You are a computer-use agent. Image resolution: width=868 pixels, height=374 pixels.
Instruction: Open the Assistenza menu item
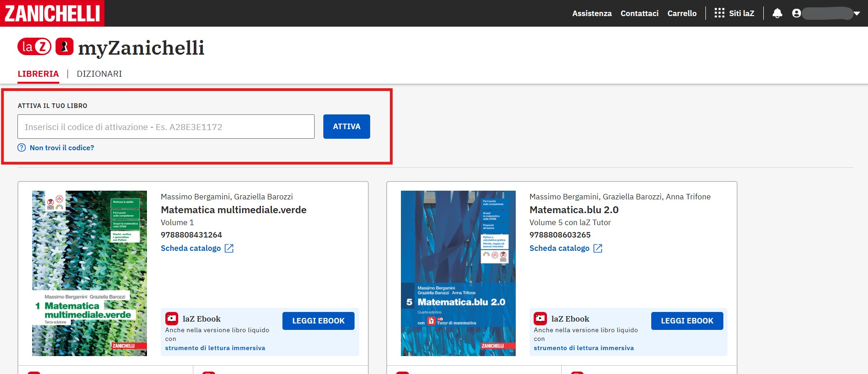point(592,13)
